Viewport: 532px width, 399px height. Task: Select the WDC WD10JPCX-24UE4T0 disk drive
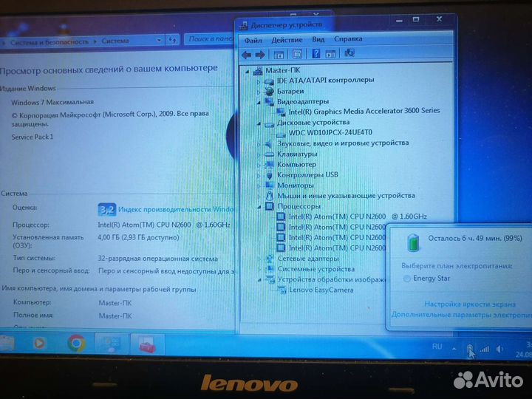click(x=330, y=132)
